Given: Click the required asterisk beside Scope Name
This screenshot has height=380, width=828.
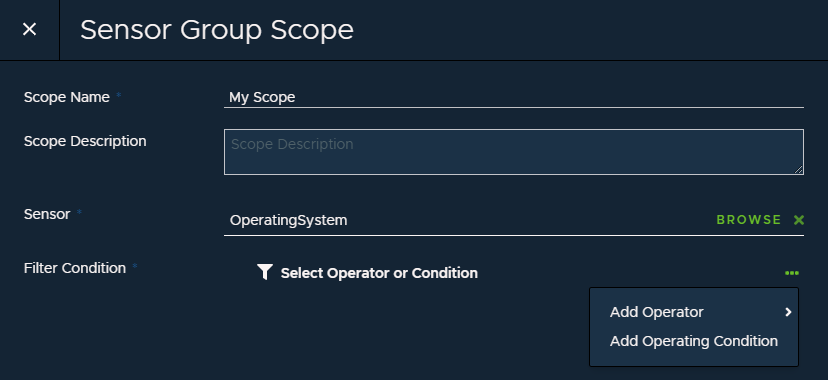Looking at the screenshot, I should (118, 95).
